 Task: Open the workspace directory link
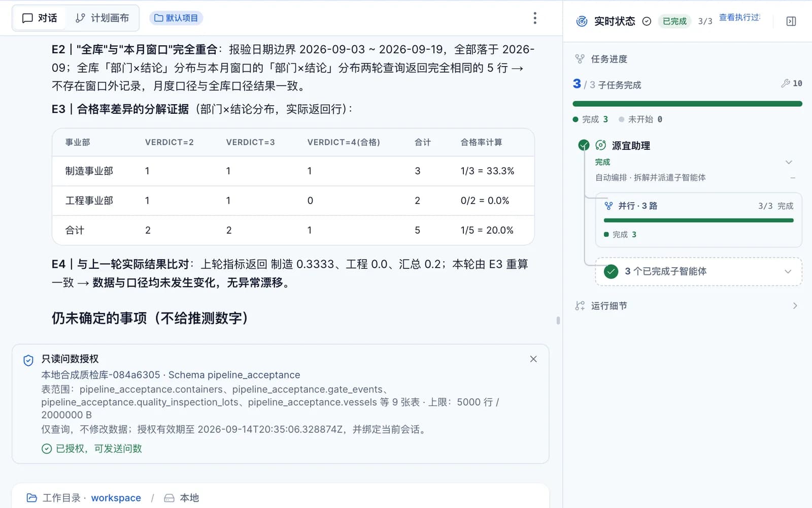point(116,498)
